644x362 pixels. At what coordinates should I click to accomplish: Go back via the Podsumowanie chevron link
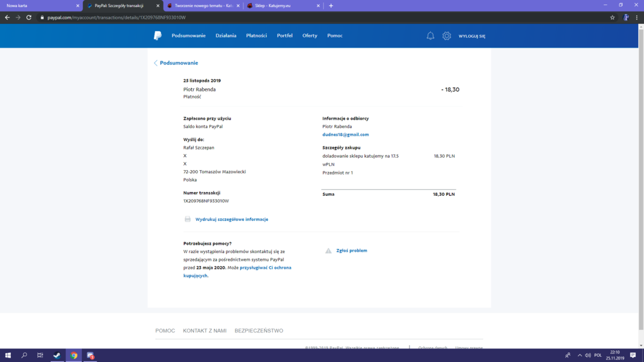coord(176,63)
